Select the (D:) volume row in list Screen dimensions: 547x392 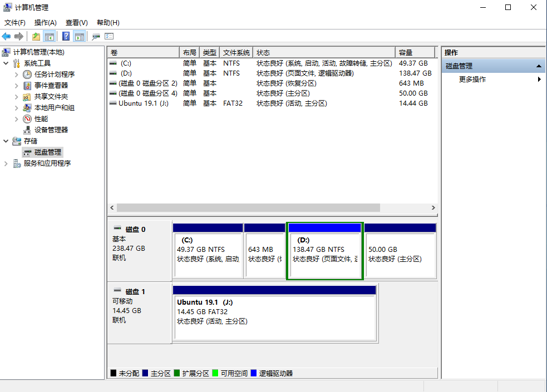pyautogui.click(x=272, y=73)
